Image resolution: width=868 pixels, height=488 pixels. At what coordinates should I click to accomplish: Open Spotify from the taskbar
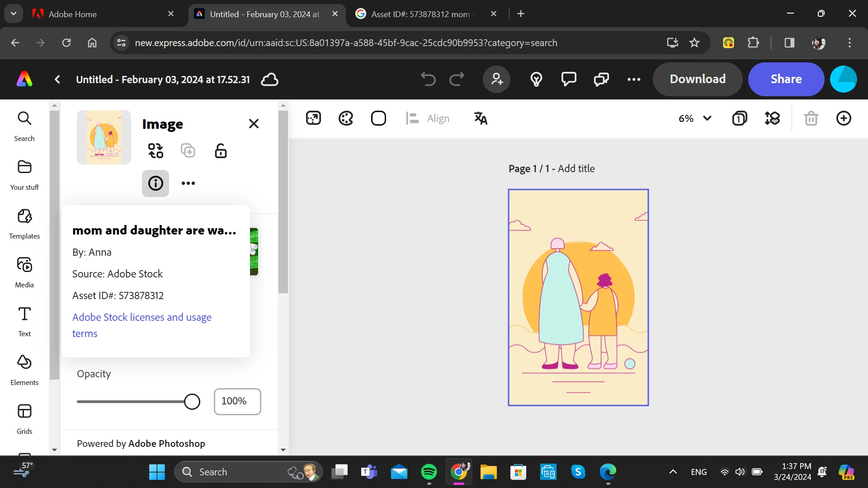(429, 472)
